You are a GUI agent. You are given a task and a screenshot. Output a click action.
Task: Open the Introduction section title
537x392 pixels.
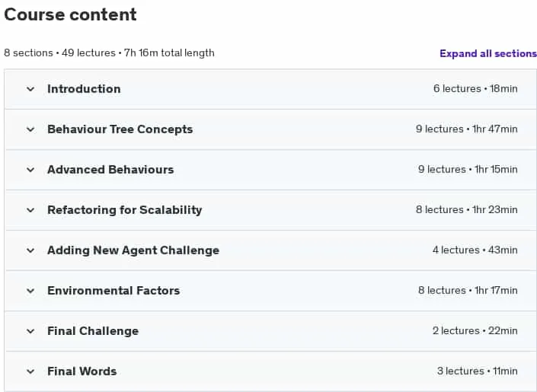[x=84, y=89]
